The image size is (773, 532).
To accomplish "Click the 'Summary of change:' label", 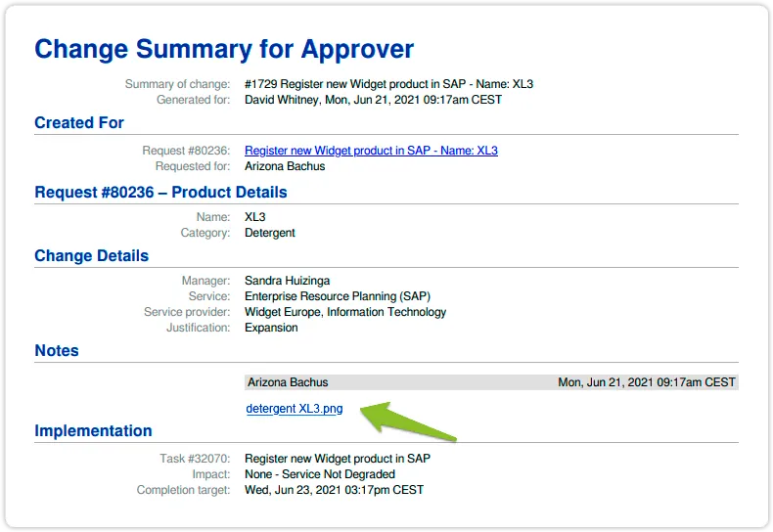I will point(177,84).
